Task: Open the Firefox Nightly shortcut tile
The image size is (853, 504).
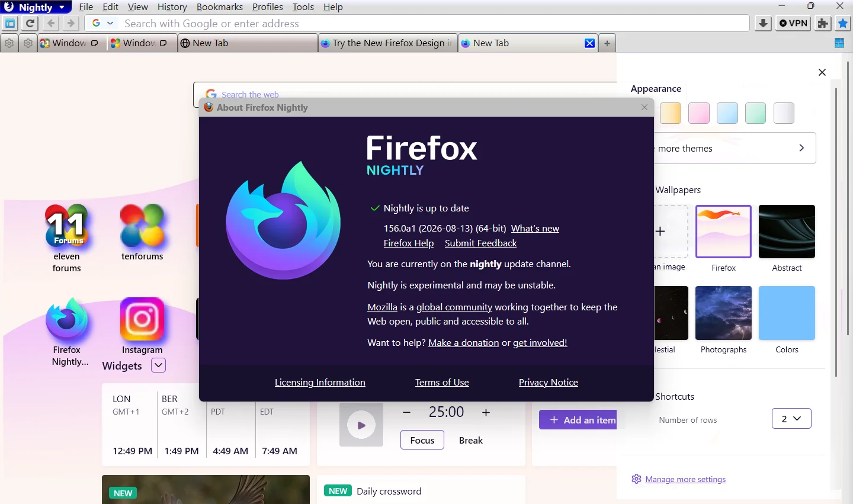Action: click(x=67, y=332)
